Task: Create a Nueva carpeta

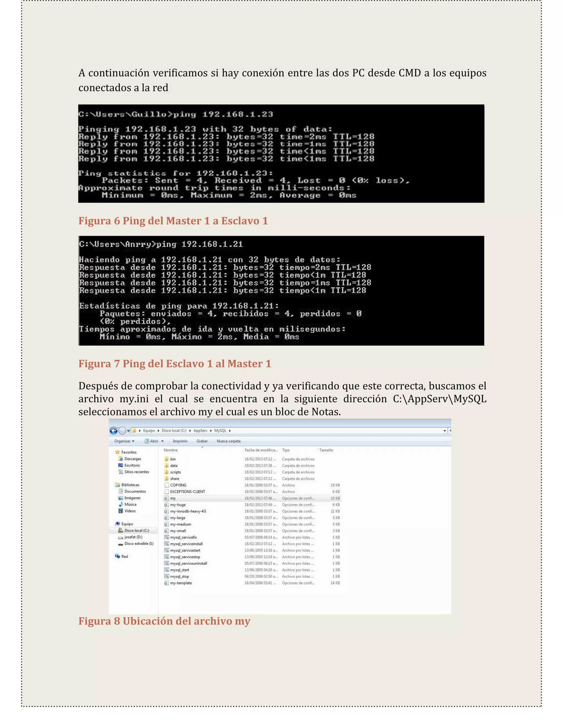Action: point(228,441)
